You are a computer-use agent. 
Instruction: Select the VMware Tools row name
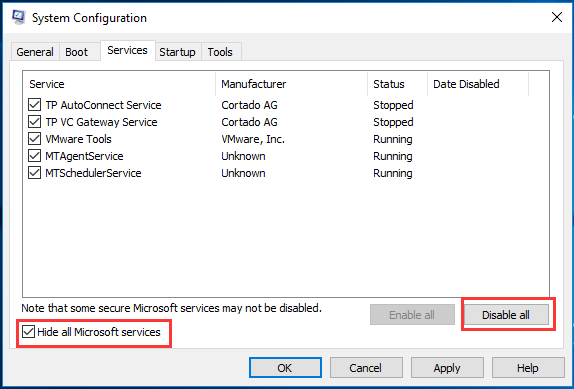(x=78, y=139)
